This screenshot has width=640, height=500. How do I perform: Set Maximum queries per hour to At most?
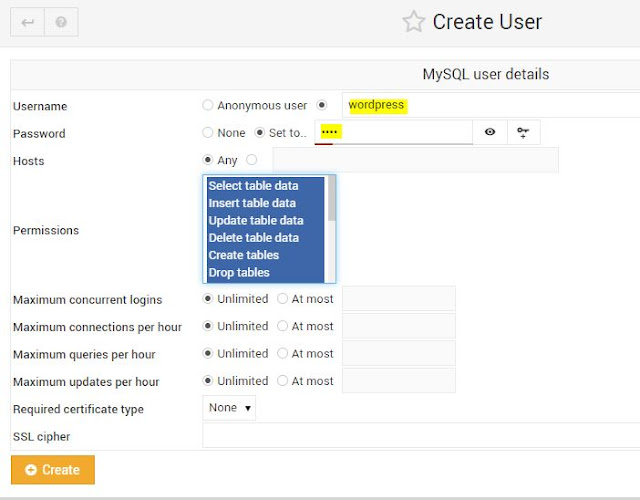coord(282,353)
